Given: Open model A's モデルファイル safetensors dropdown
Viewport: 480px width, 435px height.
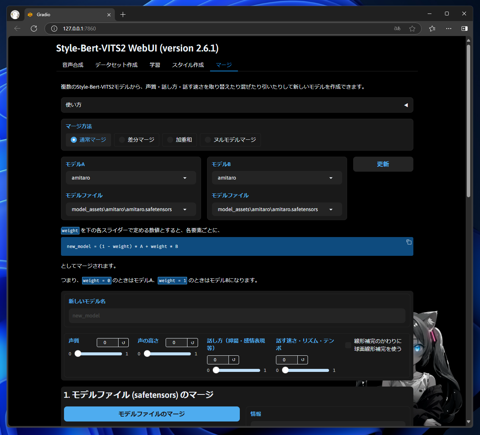Looking at the screenshot, I should click(131, 209).
